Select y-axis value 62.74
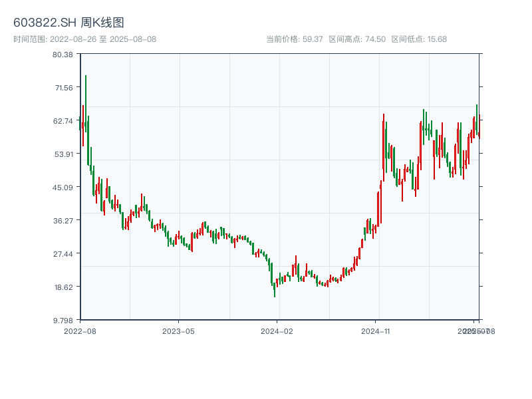532x399 pixels. (63, 121)
